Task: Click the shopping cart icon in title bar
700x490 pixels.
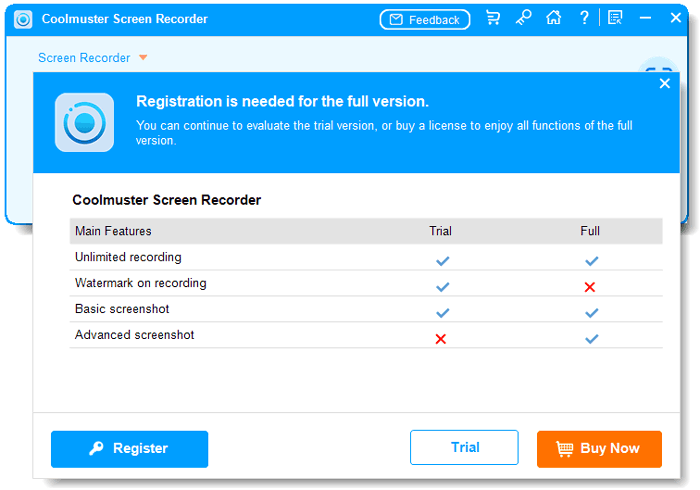Action: (493, 18)
